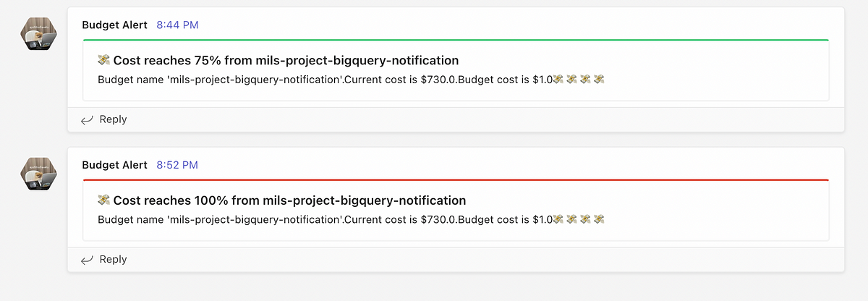Select the 'Cost reaches 75%' card title

(x=286, y=61)
